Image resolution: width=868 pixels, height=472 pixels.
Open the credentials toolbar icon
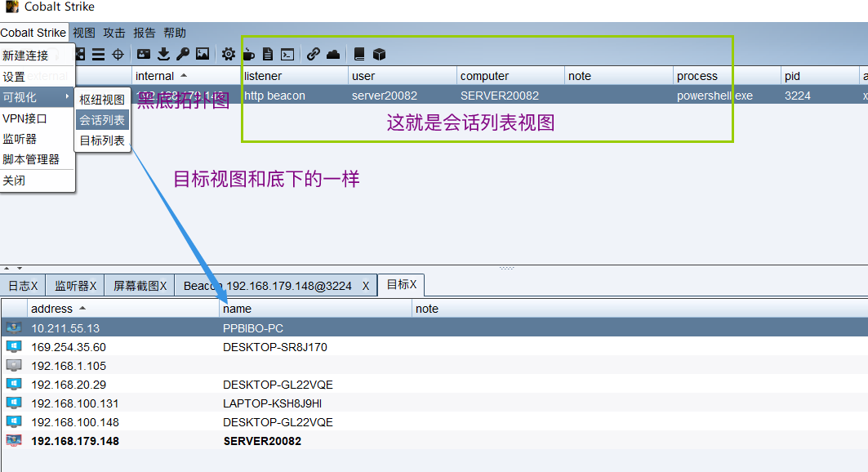click(x=144, y=54)
